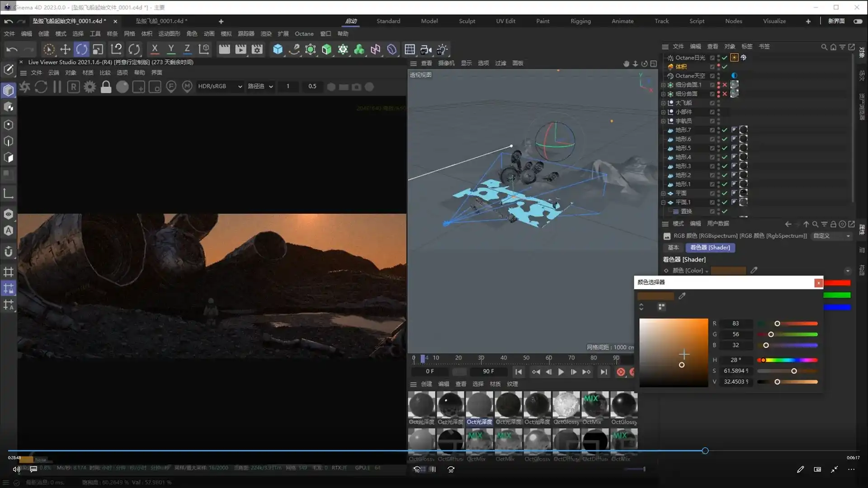Toggle the green checkmark for the 地形.7 object
The width and height of the screenshot is (868, 488).
click(725, 130)
